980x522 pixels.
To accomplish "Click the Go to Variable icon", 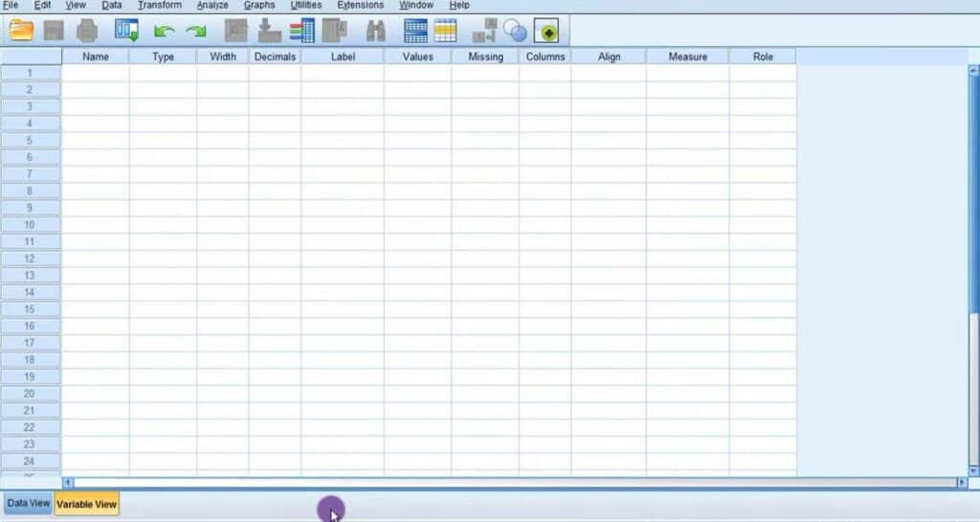I will [269, 31].
